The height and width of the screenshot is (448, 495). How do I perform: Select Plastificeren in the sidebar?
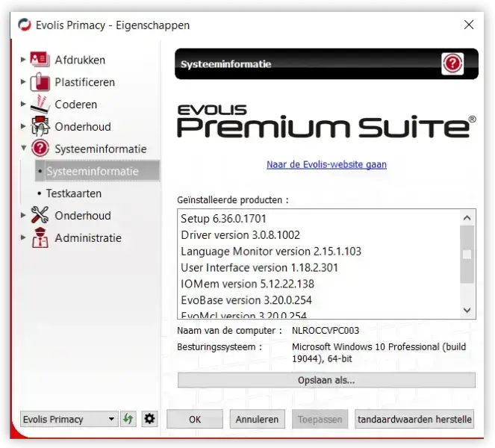(84, 82)
